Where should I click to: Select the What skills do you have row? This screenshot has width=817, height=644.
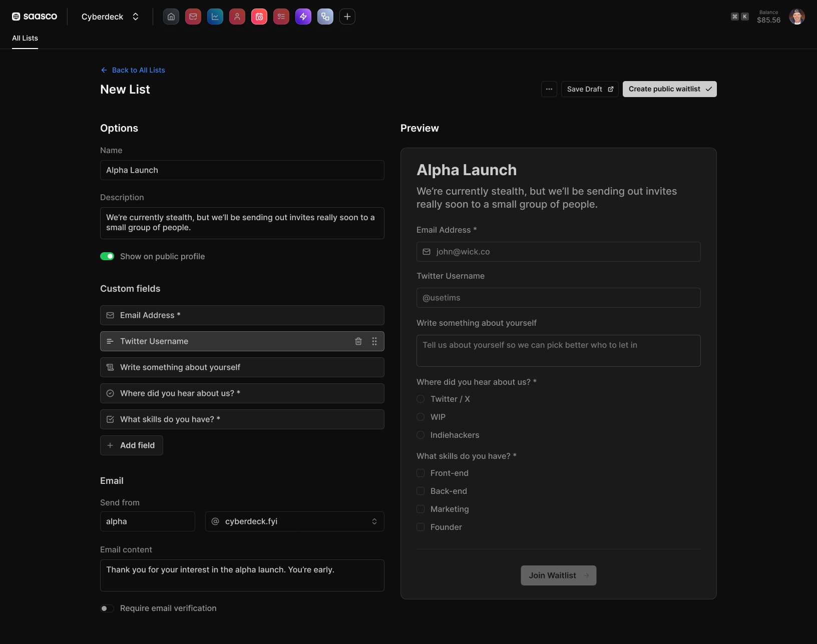(242, 419)
